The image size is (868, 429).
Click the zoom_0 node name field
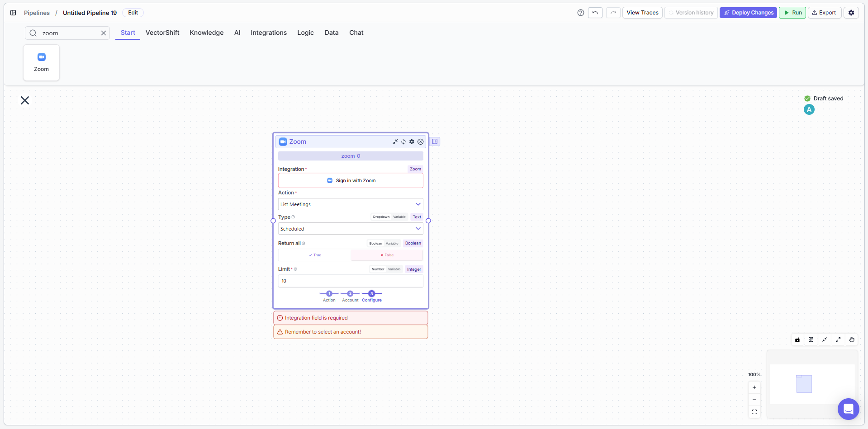pos(351,156)
